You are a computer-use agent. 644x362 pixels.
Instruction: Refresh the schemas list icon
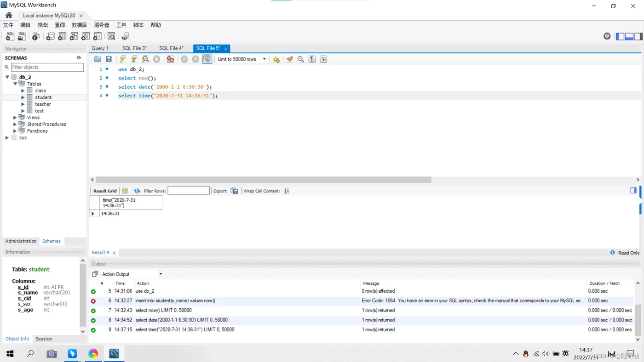79,58
